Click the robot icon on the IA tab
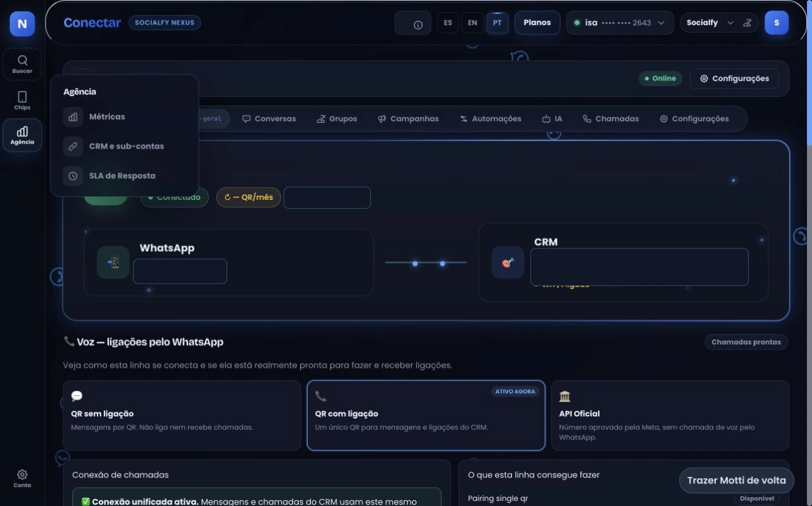This screenshot has width=812, height=506. pyautogui.click(x=546, y=119)
